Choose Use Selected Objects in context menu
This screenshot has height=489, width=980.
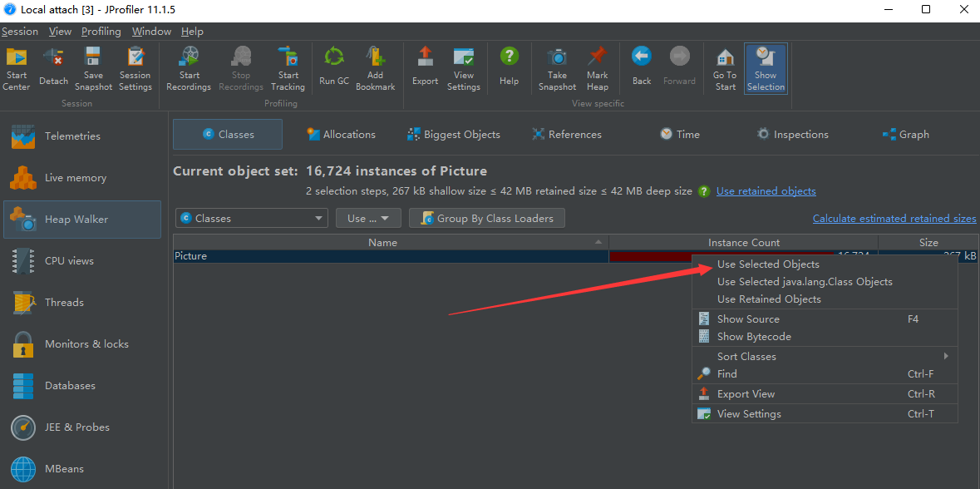coord(825,264)
